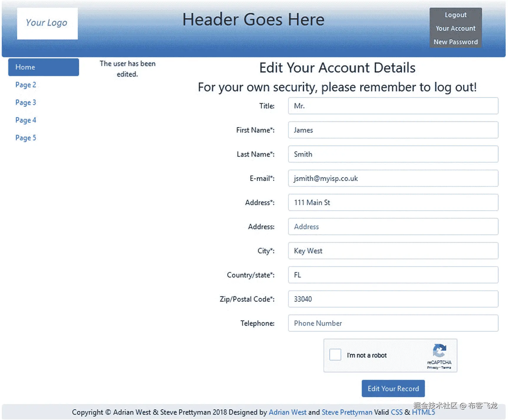The image size is (508, 420).
Task: Click the Logout button
Action: (x=455, y=15)
